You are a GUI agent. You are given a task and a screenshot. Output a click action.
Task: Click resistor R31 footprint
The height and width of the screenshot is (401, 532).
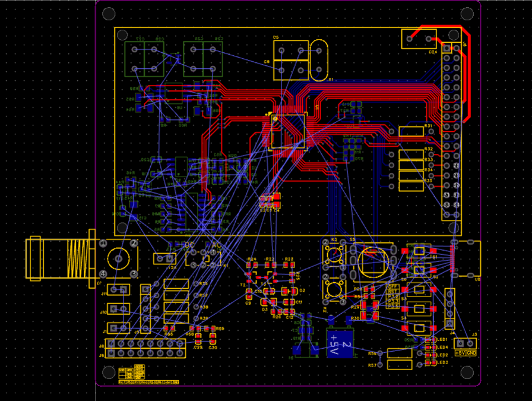point(411,131)
